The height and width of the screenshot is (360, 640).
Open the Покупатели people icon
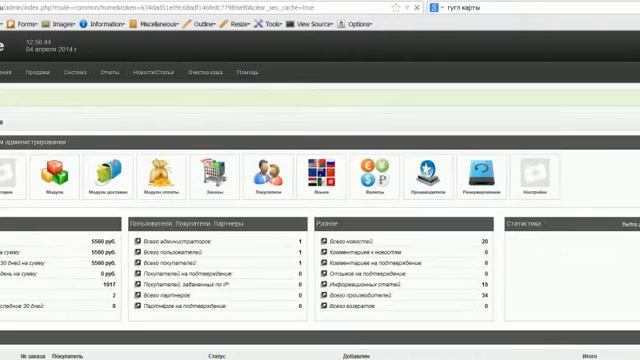tap(268, 173)
